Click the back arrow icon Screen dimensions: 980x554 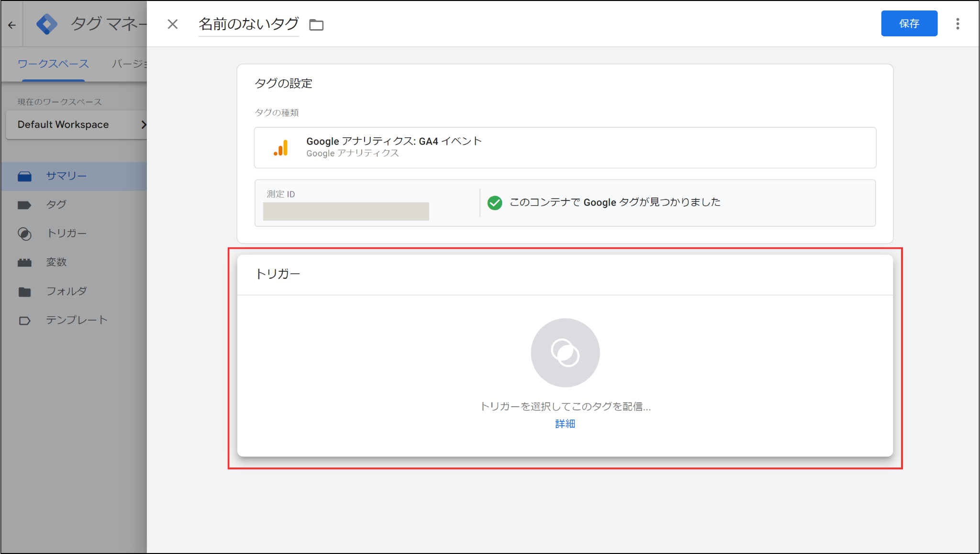(12, 25)
